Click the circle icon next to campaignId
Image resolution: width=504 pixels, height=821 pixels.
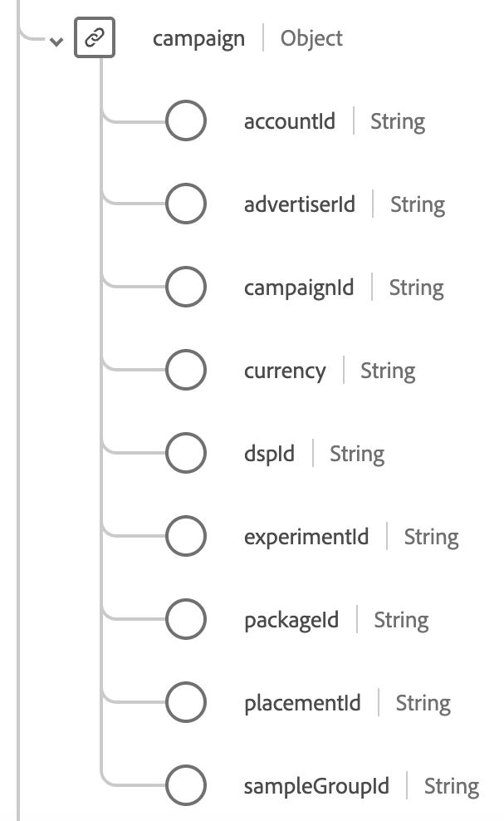click(x=185, y=288)
